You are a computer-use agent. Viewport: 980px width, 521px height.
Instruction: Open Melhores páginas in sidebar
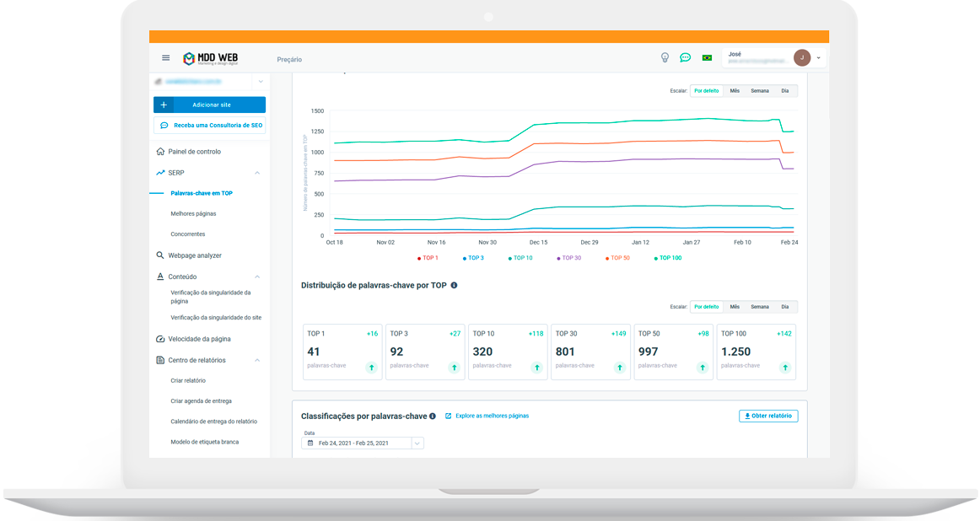pyautogui.click(x=193, y=214)
